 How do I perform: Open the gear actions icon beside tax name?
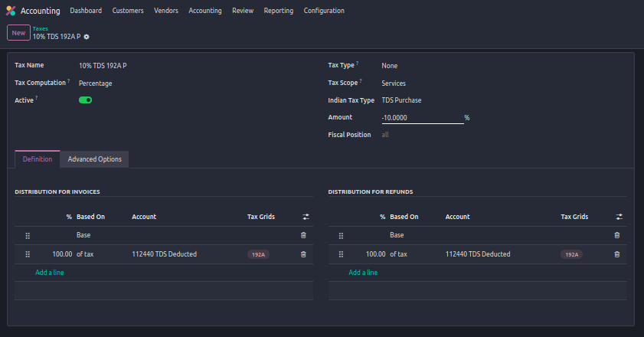click(x=87, y=37)
